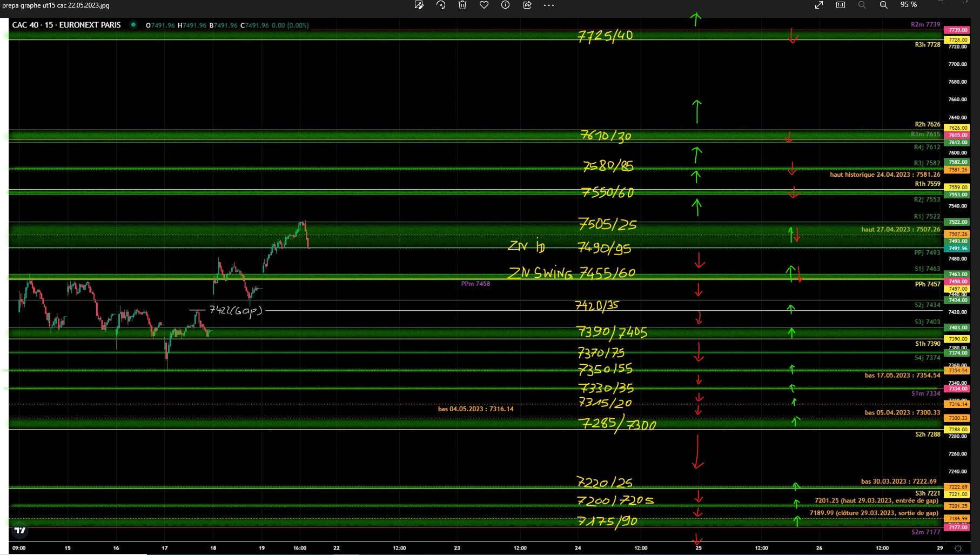
Task: Click the bas 30.03.2023 : 7222.69 label
Action: [x=898, y=482]
